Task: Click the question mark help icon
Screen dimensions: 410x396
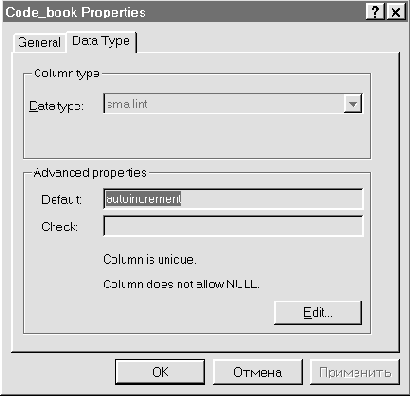Action: click(x=375, y=13)
